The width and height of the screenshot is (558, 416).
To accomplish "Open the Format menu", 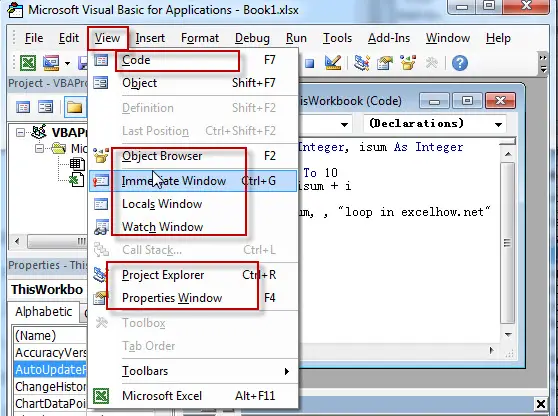I will click(200, 38).
